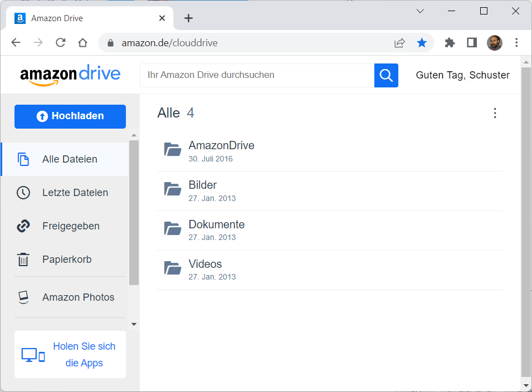Type in the Amazon Drive search field

coord(256,75)
